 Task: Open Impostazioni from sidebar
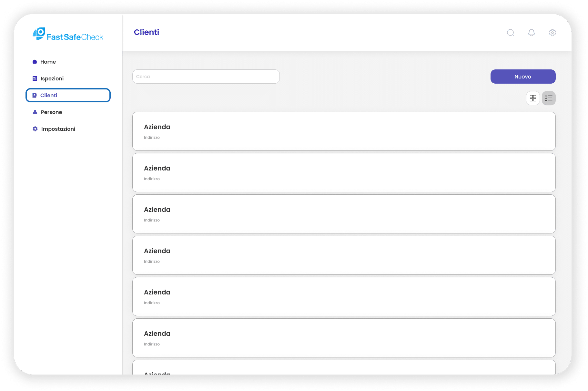click(x=58, y=129)
